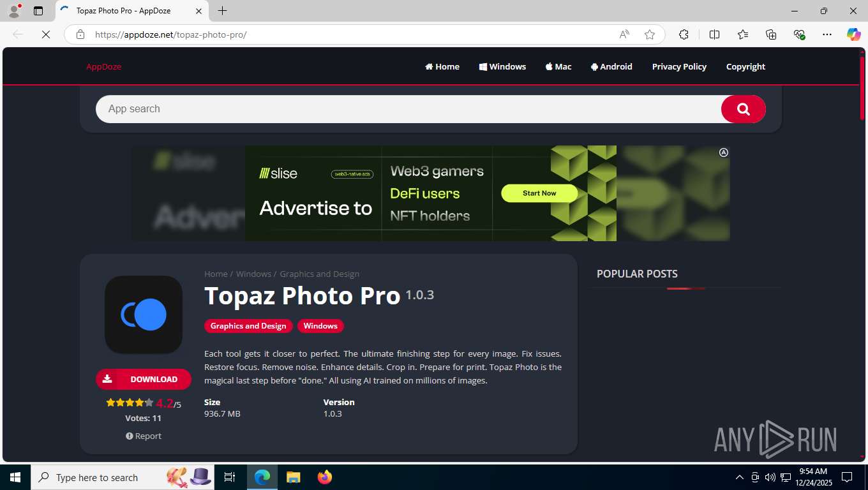The width and height of the screenshot is (868, 490).
Task: Open the AdChoices ad info icon
Action: coord(724,152)
